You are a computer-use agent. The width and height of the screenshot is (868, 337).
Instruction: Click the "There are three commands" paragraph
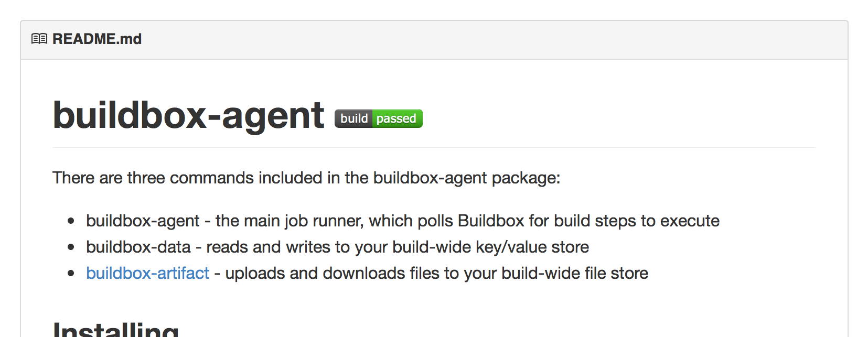[306, 178]
